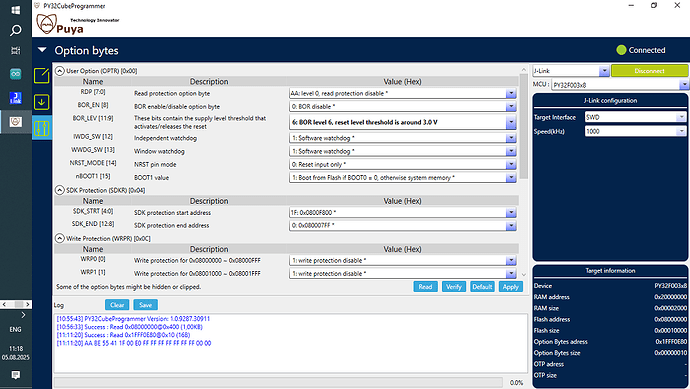
Task: Click the Device value PY32F003x8
Action: [670, 286]
